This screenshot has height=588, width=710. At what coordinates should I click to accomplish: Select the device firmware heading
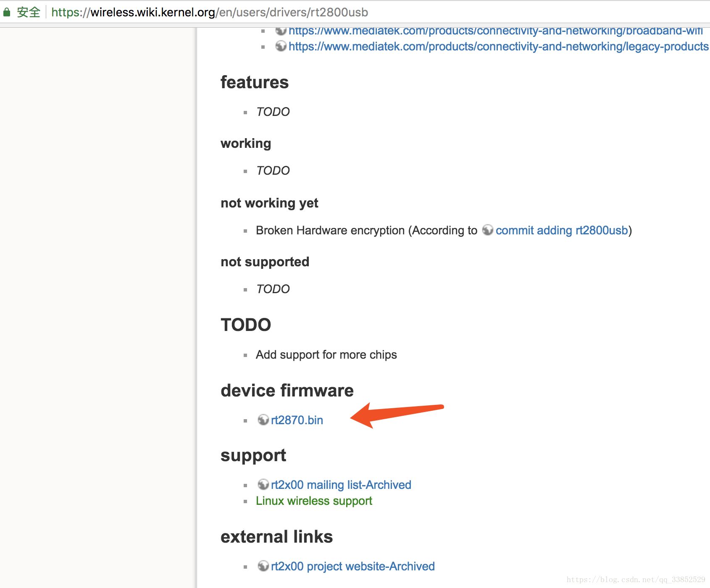click(x=287, y=390)
